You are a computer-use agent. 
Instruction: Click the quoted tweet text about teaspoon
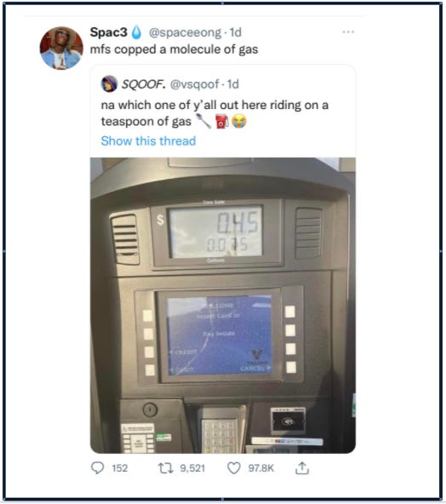(214, 113)
